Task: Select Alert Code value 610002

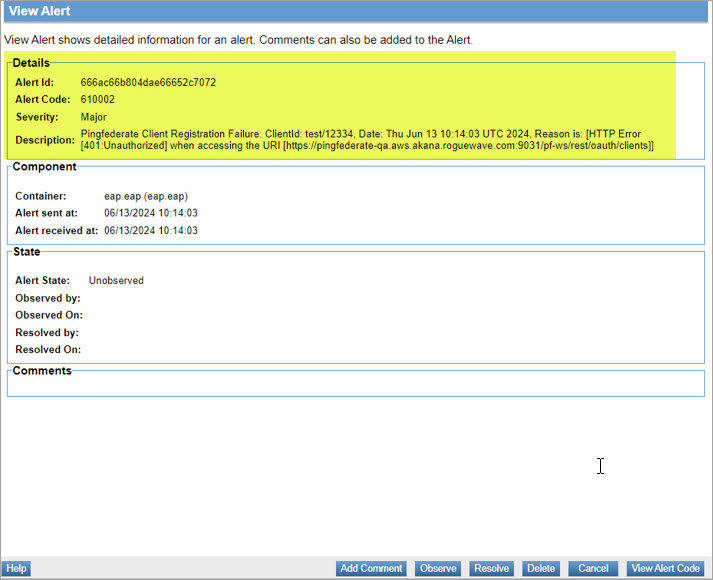Action: 98,99
